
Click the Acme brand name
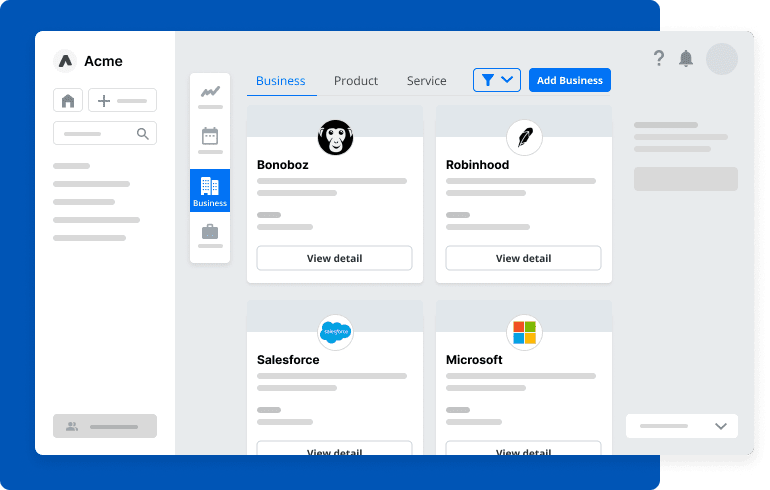point(104,61)
